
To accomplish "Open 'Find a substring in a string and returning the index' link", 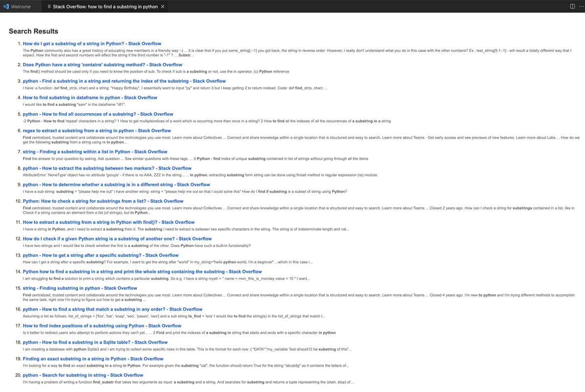I will [124, 81].
